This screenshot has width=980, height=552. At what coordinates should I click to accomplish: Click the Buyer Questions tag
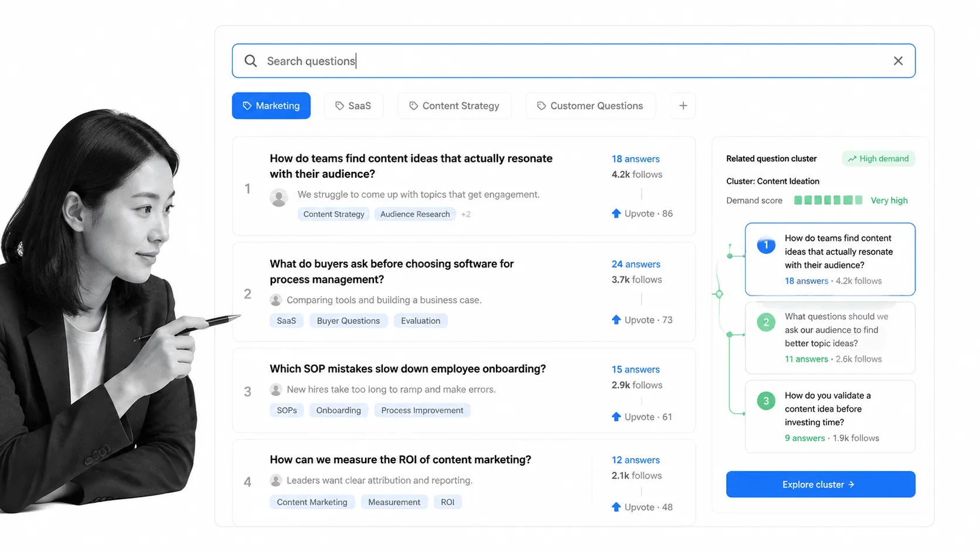[x=348, y=321]
